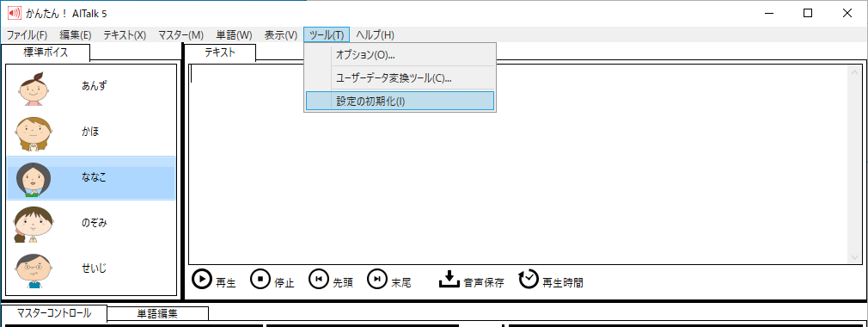The image size is (868, 327).
Task: Click the text area scroll-up arrow
Action: 855,72
